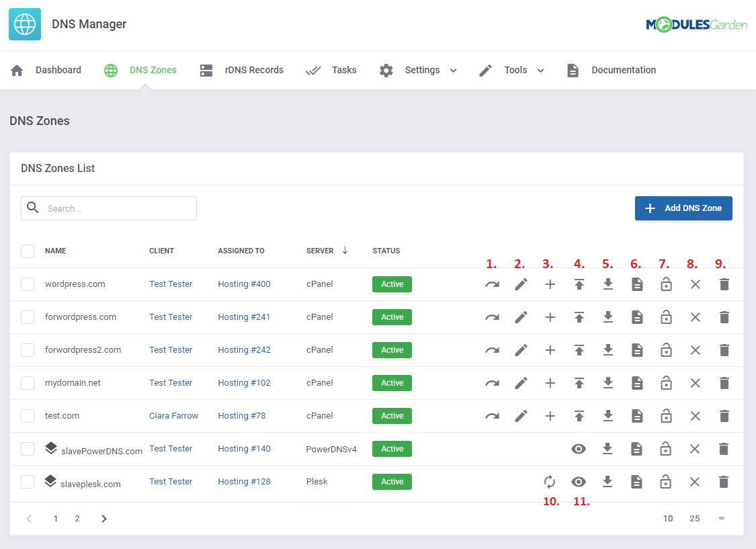Viewport: 756px width, 549px height.
Task: Click the padlock icon for wordpress.com
Action: pos(666,284)
